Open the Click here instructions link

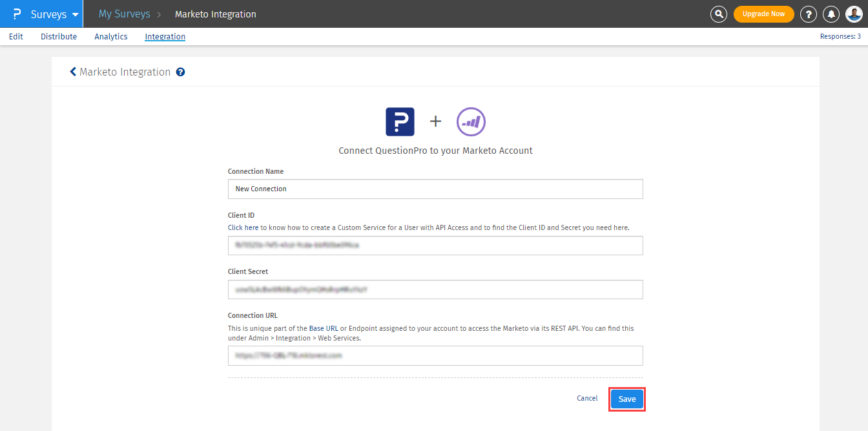point(243,227)
